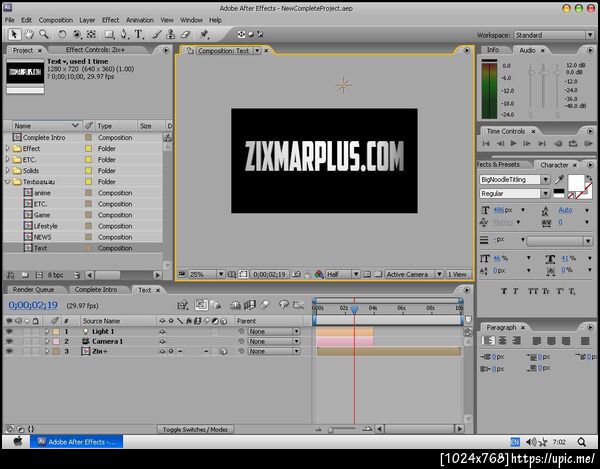
Task: Expand the Effect folder
Action: click(7, 148)
